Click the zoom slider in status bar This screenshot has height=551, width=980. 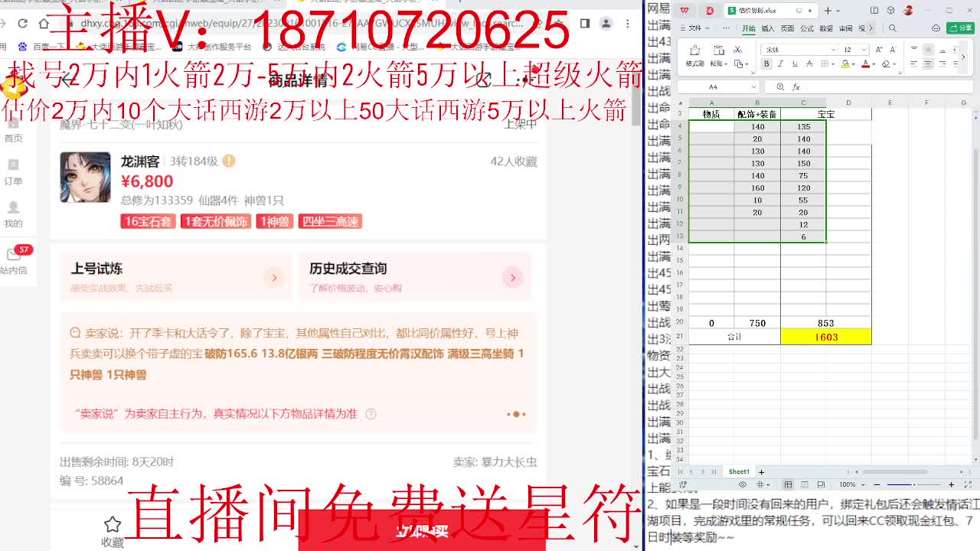point(914,485)
